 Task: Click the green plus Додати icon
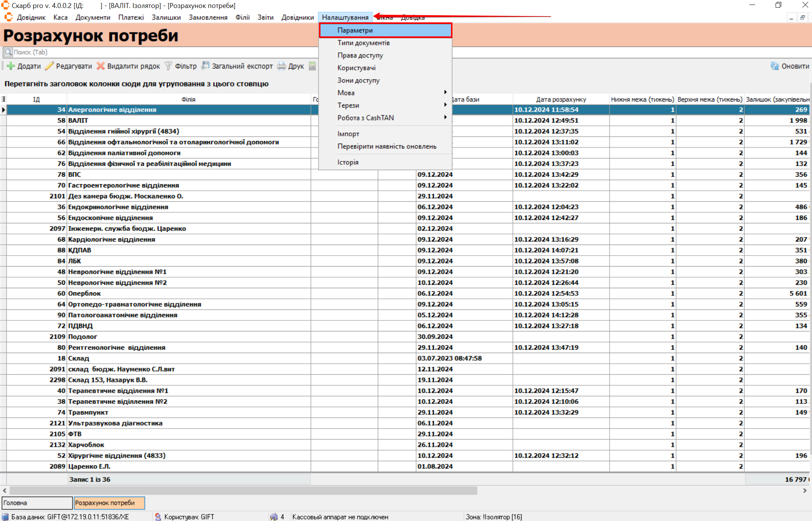pyautogui.click(x=11, y=66)
